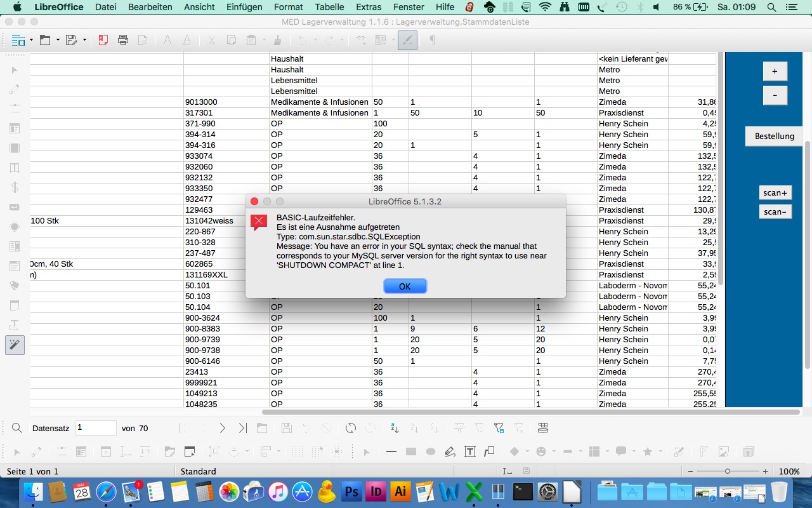The image size is (812, 508).
Task: Click the Open file folder icon
Action: pos(45,40)
